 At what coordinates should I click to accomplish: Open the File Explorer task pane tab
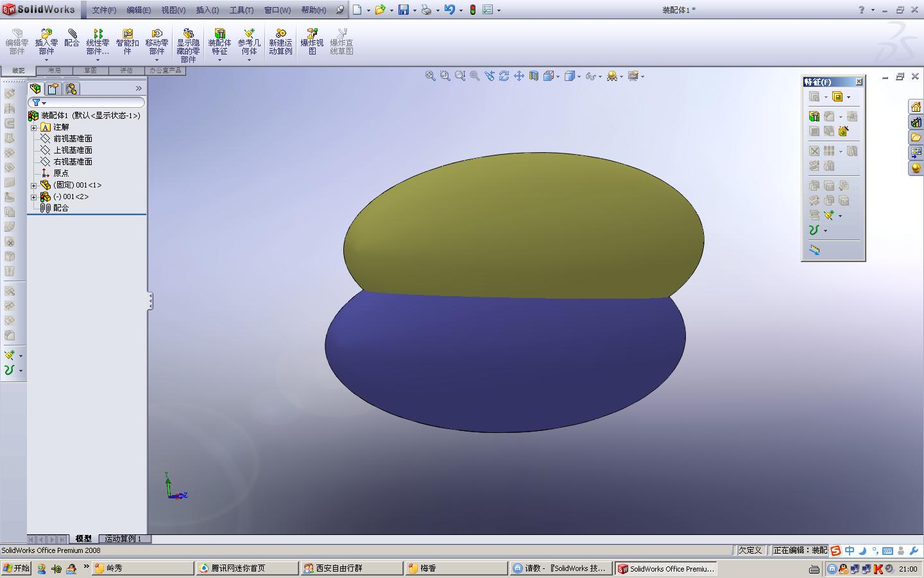916,137
